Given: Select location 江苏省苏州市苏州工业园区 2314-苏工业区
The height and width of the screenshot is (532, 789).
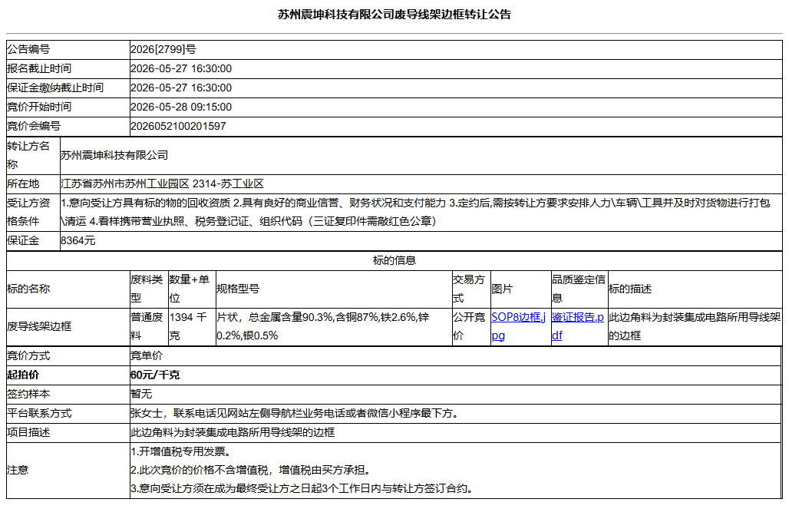Looking at the screenshot, I should (162, 183).
